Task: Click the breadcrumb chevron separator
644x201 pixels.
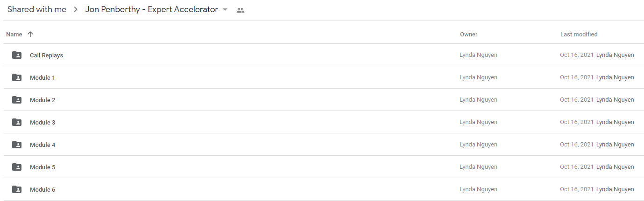Action: [76, 10]
